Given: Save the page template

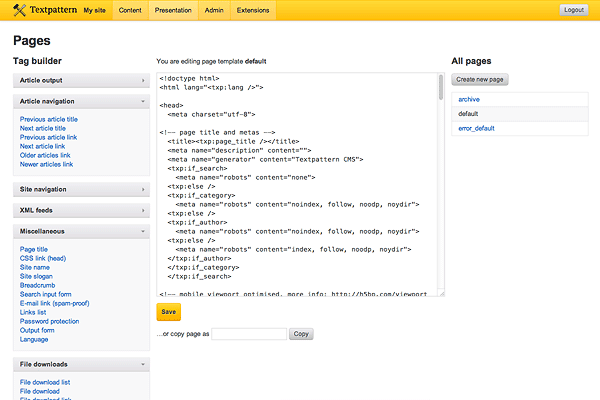Looking at the screenshot, I should [x=169, y=312].
